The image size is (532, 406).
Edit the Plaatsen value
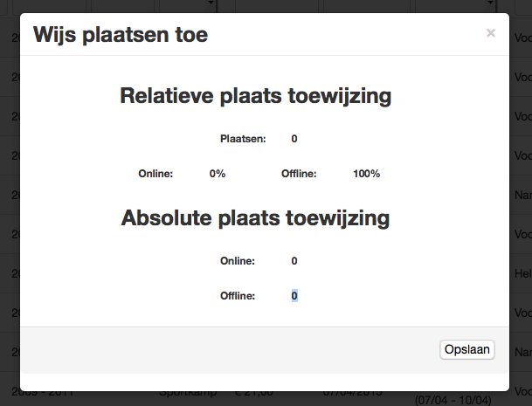294,139
